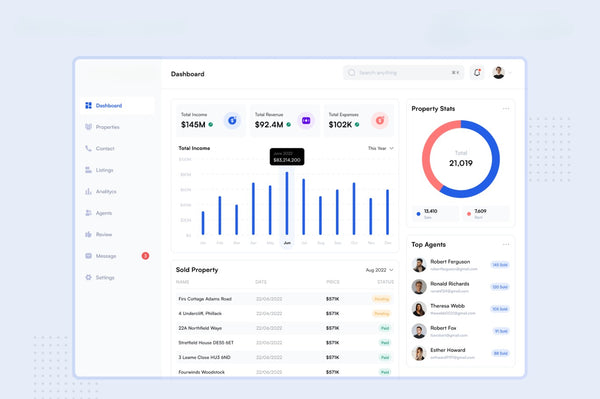This screenshot has height=399, width=600.
Task: Click the Pending badge for Firs Cottage Adams Road
Action: [x=381, y=299]
